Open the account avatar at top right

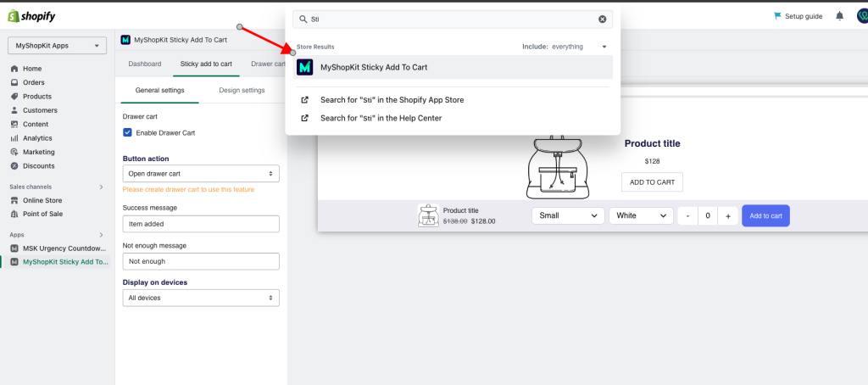click(861, 16)
